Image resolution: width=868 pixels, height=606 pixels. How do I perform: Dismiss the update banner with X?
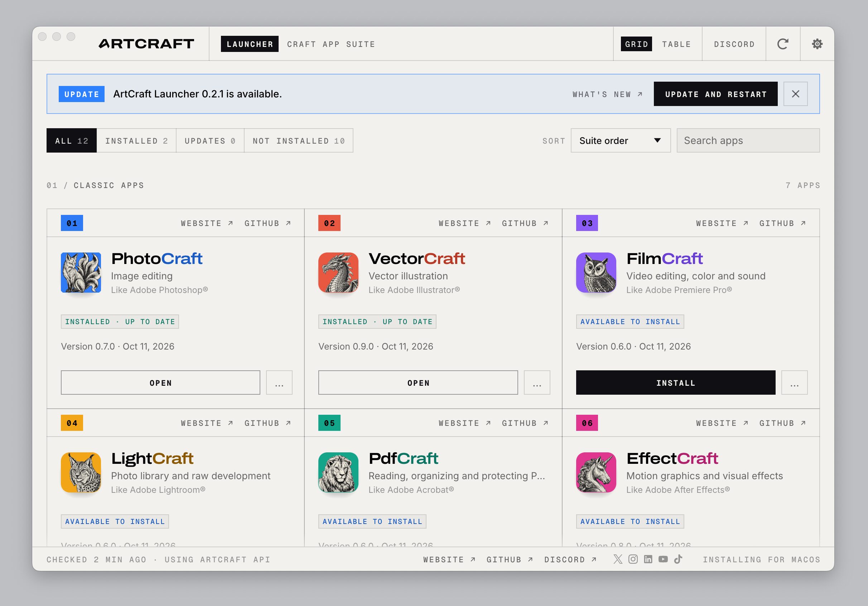795,94
